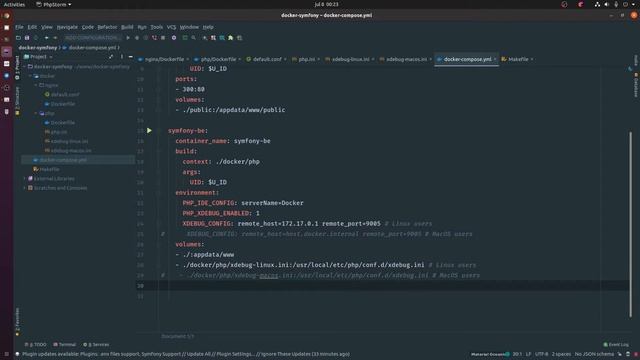Open the File menu

(19, 27)
